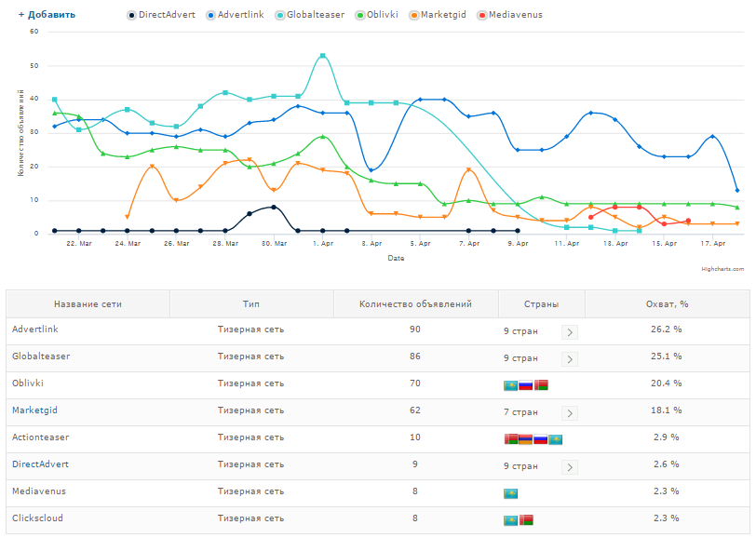
Task: Sort by 'Количество объявлений' column header
Action: [415, 304]
